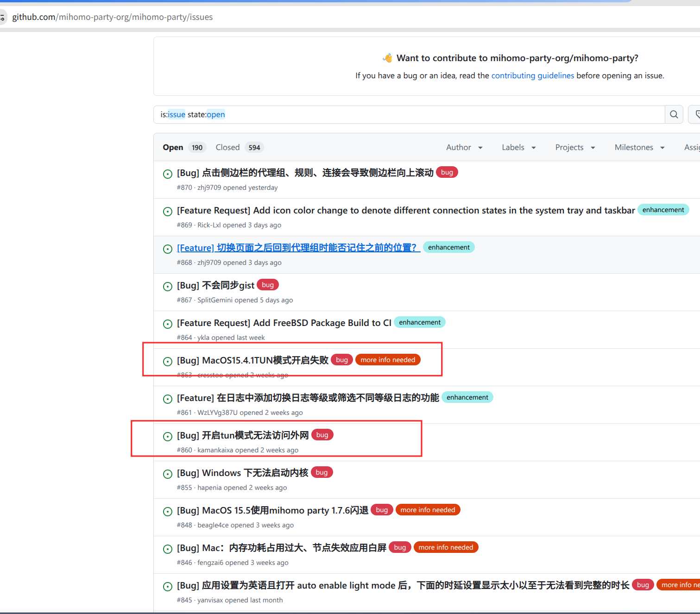Click the open-issue icon of issue #870
Image resolution: width=700 pixels, height=614 pixels.
point(168,174)
